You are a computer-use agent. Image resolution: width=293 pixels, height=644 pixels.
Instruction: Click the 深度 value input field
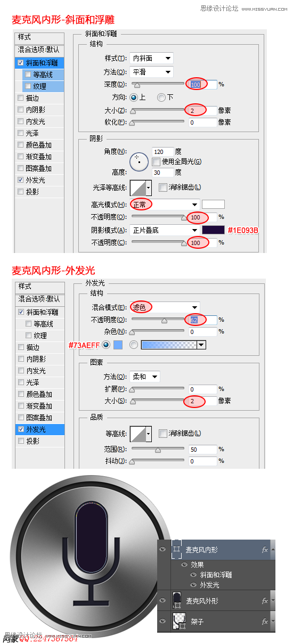point(201,84)
